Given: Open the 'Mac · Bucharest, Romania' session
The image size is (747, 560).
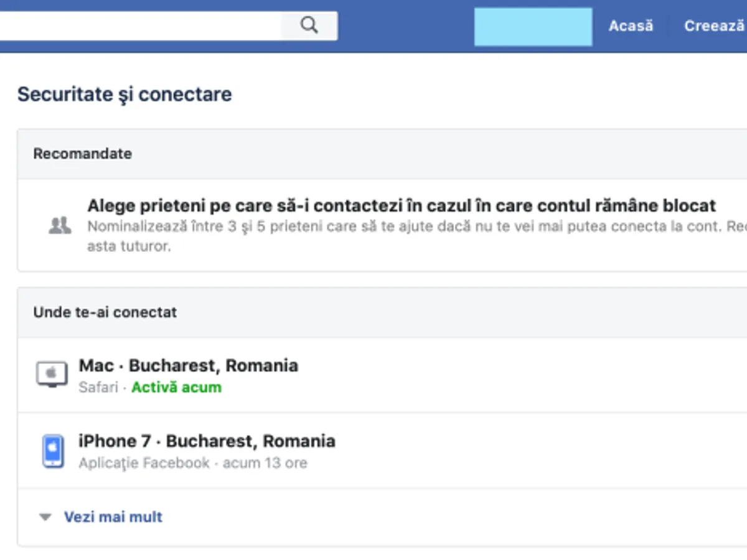Looking at the screenshot, I should (188, 366).
